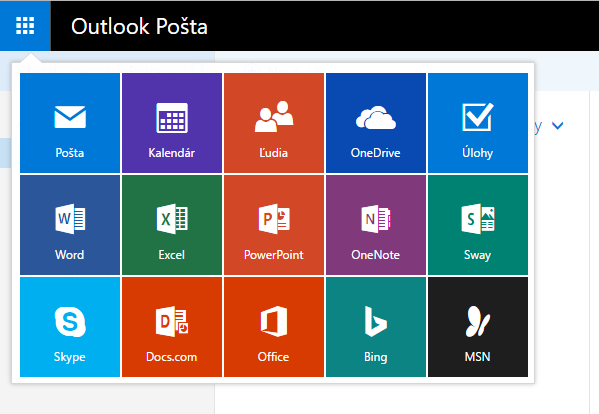This screenshot has width=599, height=414.
Task: Launch Bing from the app grid
Action: click(x=376, y=327)
